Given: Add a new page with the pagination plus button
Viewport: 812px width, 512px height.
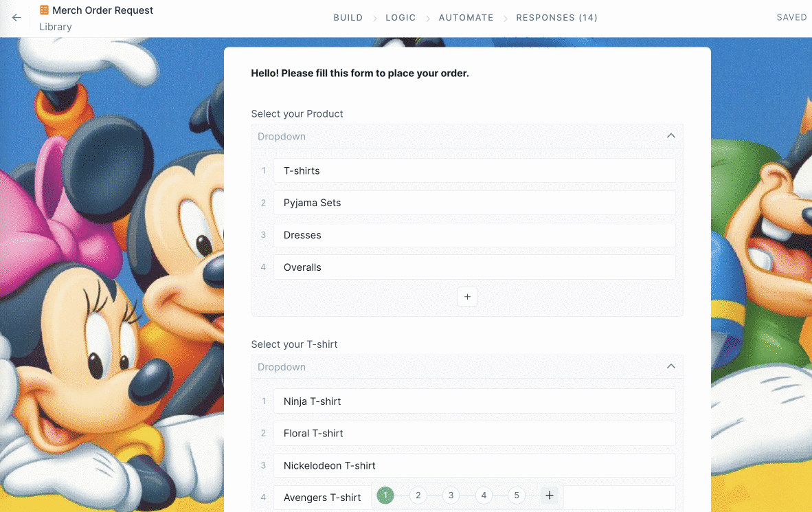Looking at the screenshot, I should click(550, 496).
